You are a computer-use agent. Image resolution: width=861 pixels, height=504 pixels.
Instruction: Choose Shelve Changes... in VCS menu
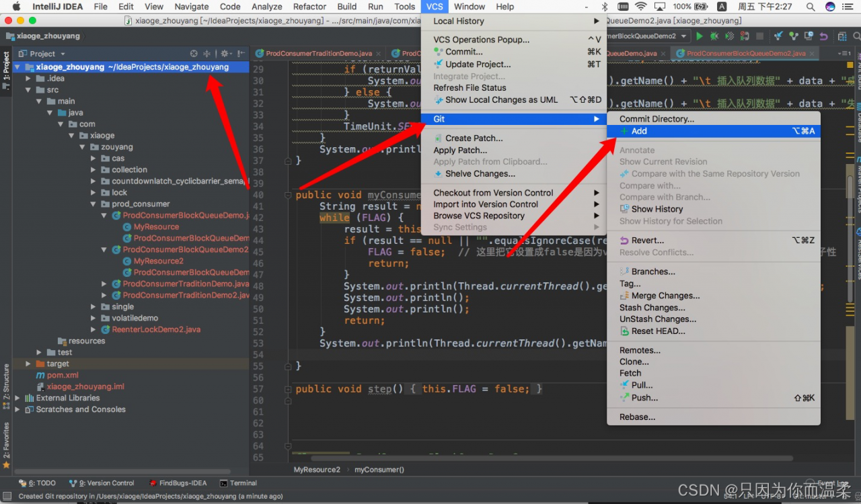tap(514, 174)
